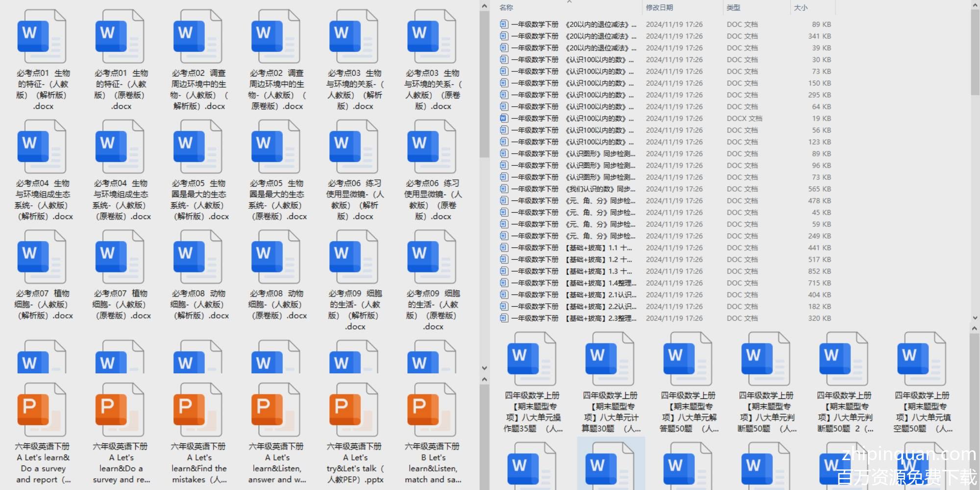
Task: Select 必考点01 生物的特征 解析版 Word file icon
Action: click(x=42, y=37)
